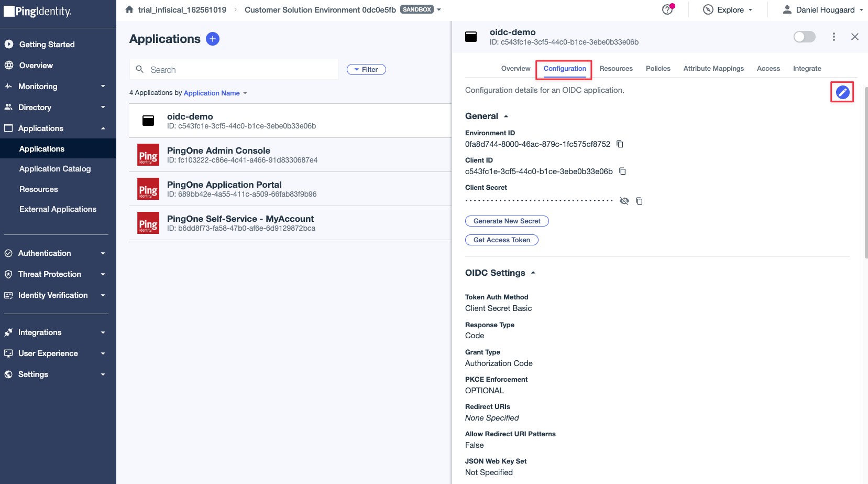Screen dimensions: 868x484
Task: Open PingOne Admin Console application
Action: point(290,155)
